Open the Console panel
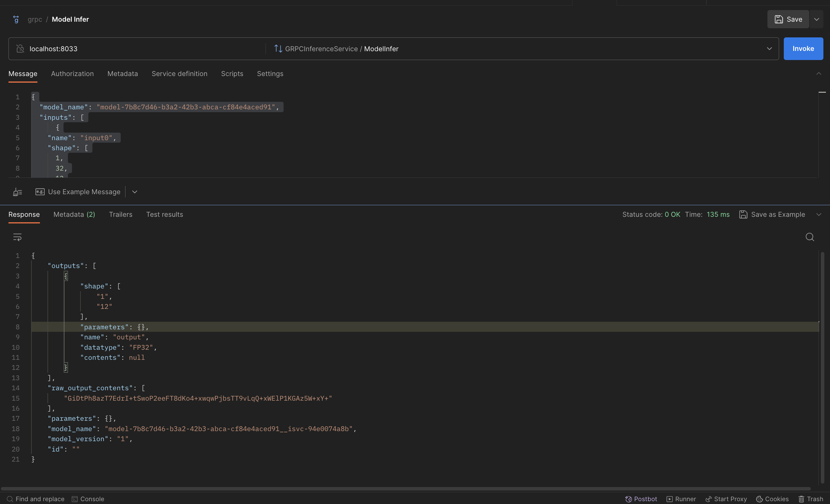The width and height of the screenshot is (830, 504). point(88,499)
